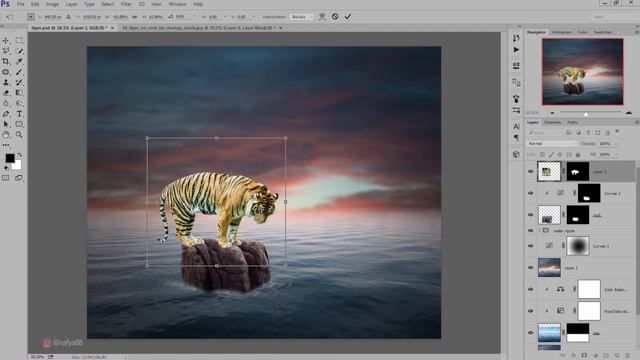Switch to the second document tab
640x360 pixels.
[198, 28]
